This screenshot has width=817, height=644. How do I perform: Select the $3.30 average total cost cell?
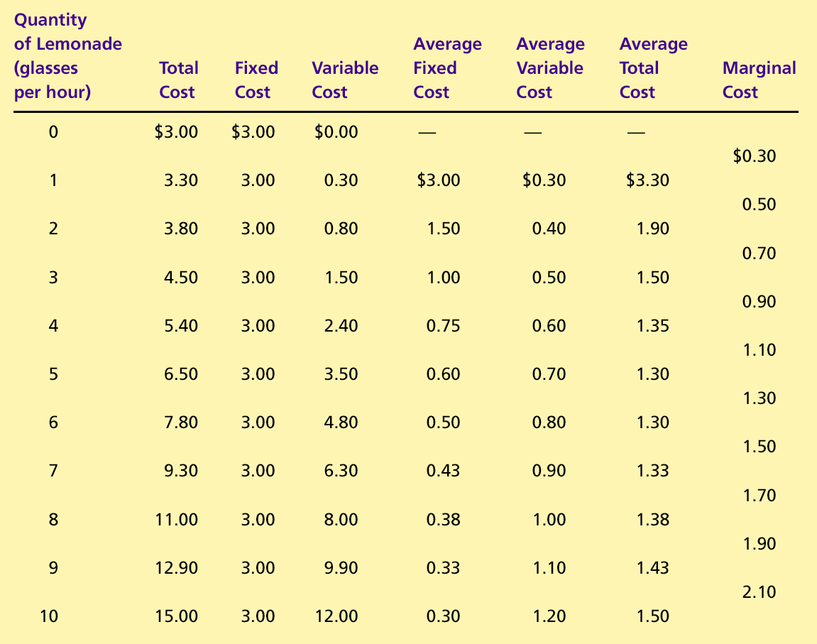tap(647, 180)
